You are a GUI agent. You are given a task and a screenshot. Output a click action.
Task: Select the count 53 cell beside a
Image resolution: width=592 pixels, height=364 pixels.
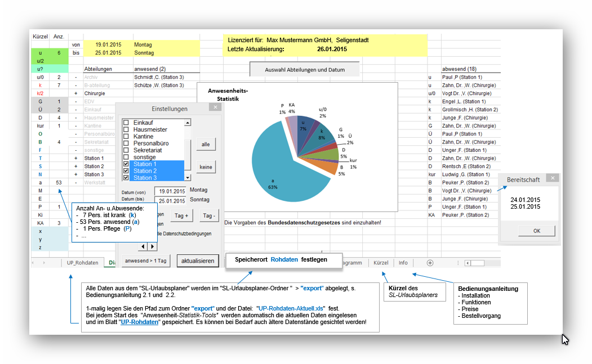coord(59,183)
